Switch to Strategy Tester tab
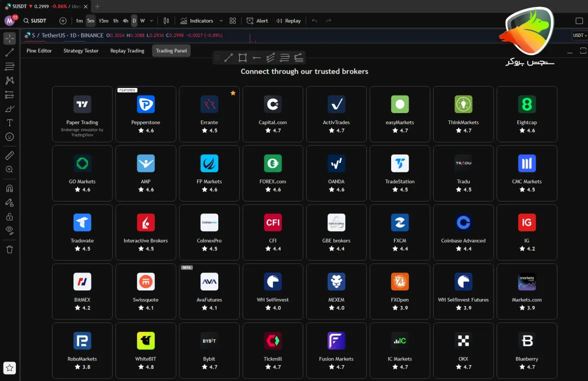 click(x=81, y=50)
